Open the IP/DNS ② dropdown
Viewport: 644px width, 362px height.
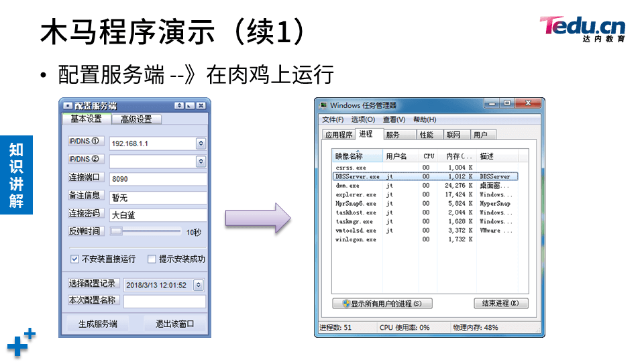pos(201,162)
